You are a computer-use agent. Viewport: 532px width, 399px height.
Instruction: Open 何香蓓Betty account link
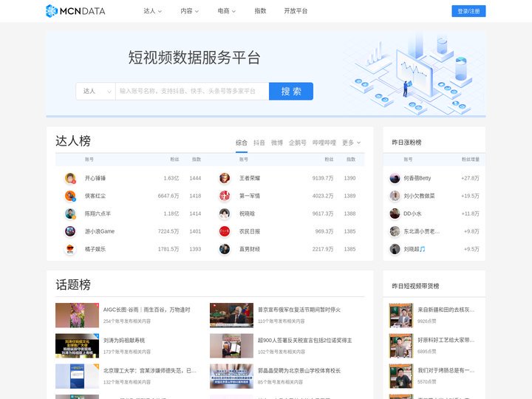(x=417, y=178)
